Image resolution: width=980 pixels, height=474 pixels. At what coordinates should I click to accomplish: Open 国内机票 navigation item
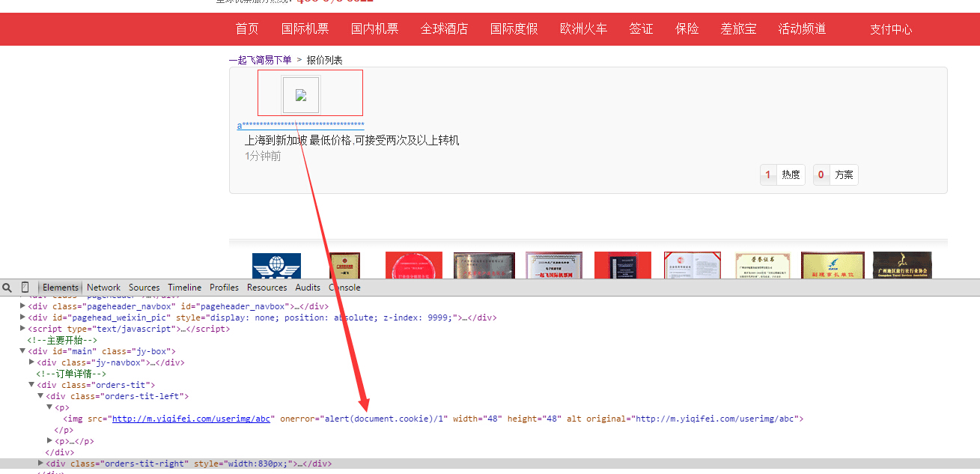374,29
